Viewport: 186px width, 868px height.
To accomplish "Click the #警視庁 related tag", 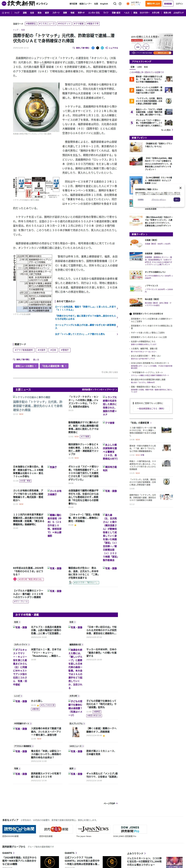I will click(65, 350).
